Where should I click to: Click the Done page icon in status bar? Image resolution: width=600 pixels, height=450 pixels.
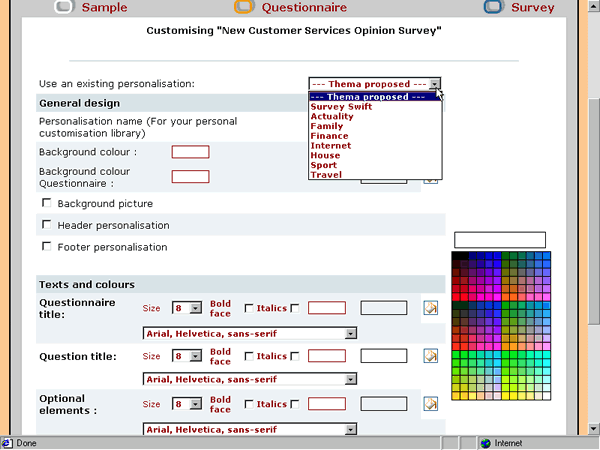tap(7, 443)
